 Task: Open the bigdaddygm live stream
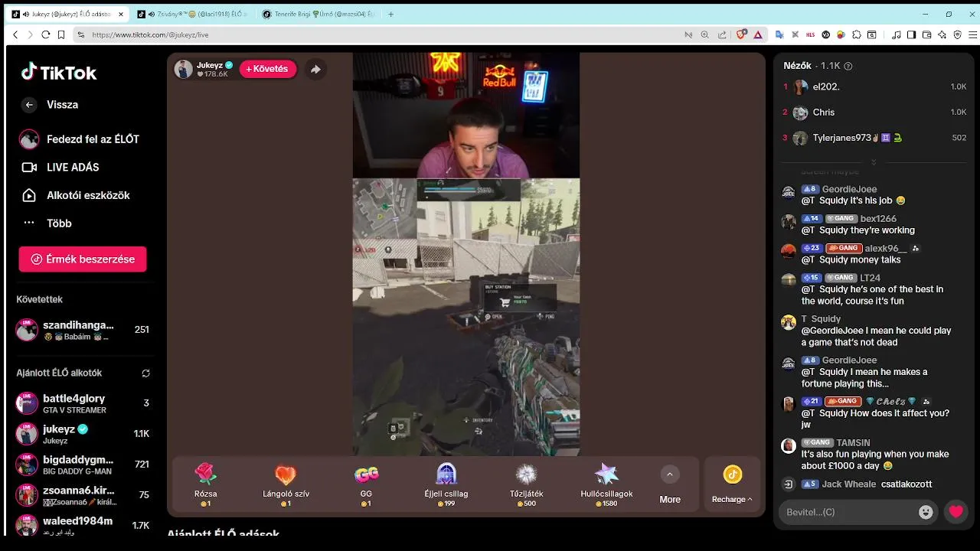coord(83,465)
